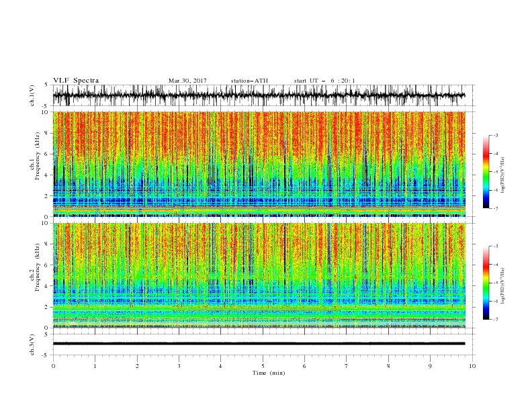Screen dimensions: 532x411
Task: Click the lower PSD color scale bar
Action: (486, 283)
